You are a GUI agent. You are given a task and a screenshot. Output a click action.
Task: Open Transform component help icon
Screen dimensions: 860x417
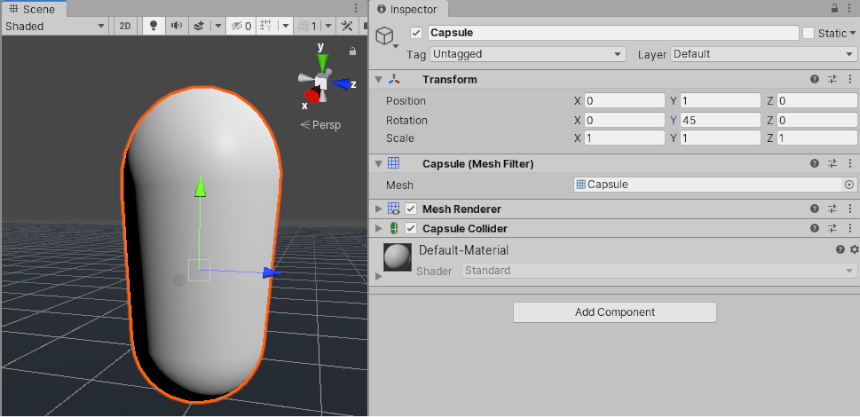click(815, 80)
